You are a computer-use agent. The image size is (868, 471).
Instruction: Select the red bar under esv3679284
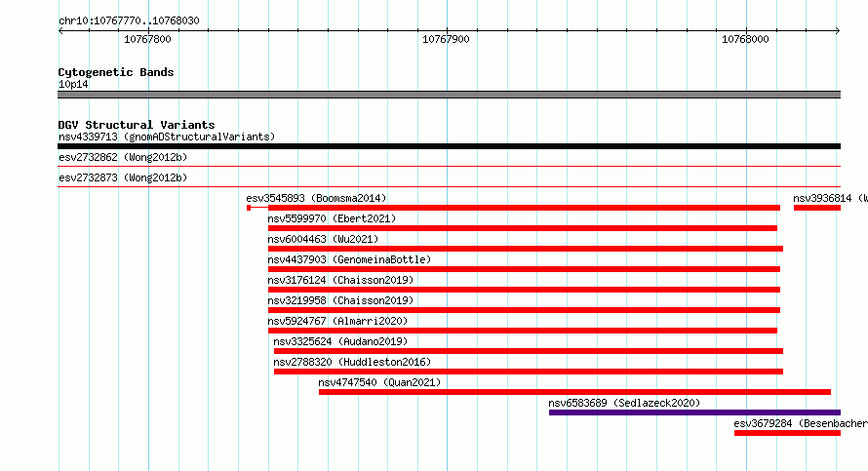pyautogui.click(x=788, y=433)
